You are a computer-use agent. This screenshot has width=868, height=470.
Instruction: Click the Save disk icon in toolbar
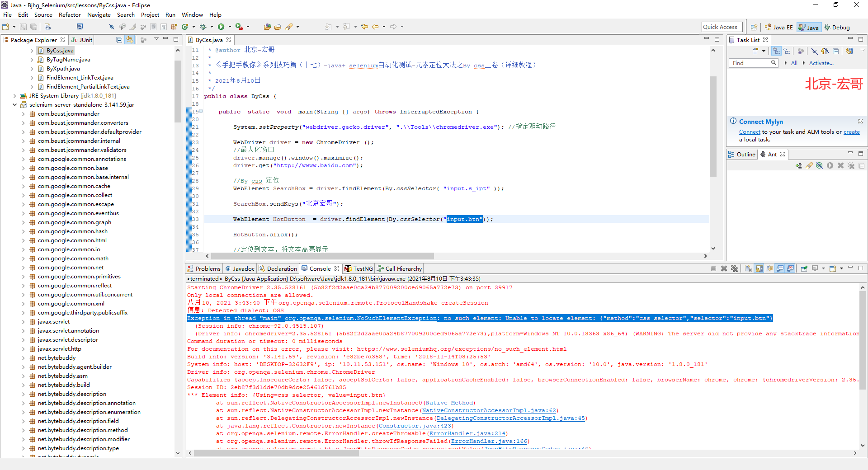tap(24, 27)
